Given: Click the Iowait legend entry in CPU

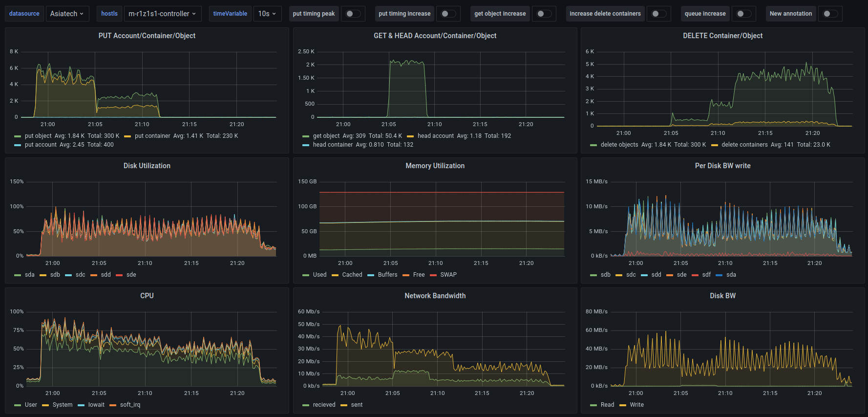Looking at the screenshot, I should (96, 405).
